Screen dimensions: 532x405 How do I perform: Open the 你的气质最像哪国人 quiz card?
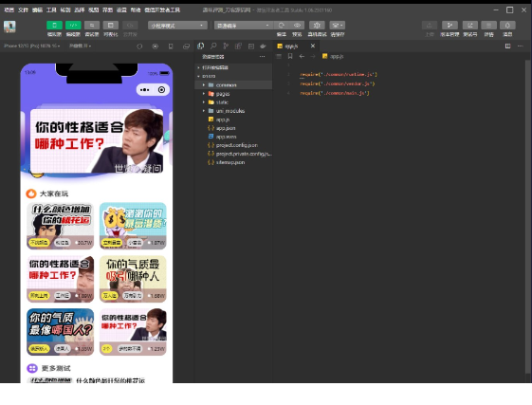pyautogui.click(x=61, y=332)
